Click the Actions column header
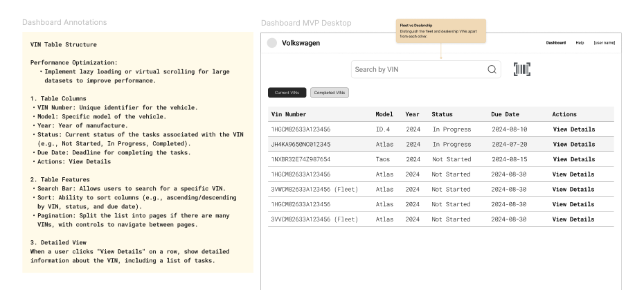644x290 pixels. click(x=564, y=114)
